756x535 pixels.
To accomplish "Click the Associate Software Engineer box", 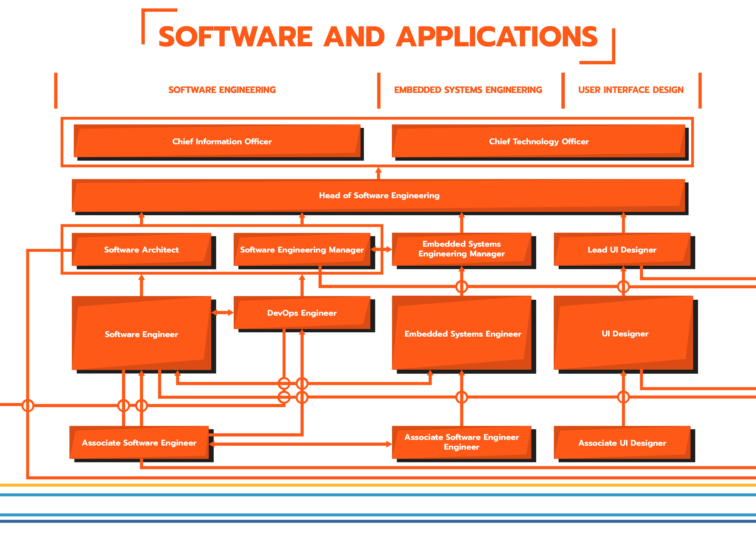I will pyautogui.click(x=139, y=442).
